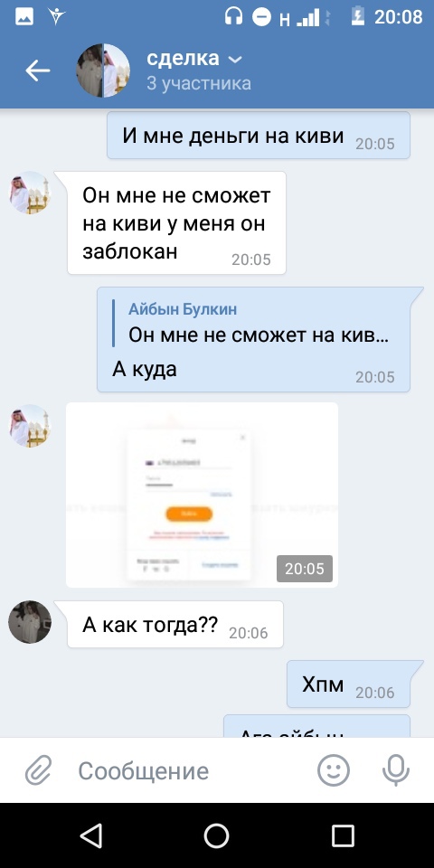The width and height of the screenshot is (434, 868).
Task: Open the emoji smiley picker
Action: click(x=334, y=770)
